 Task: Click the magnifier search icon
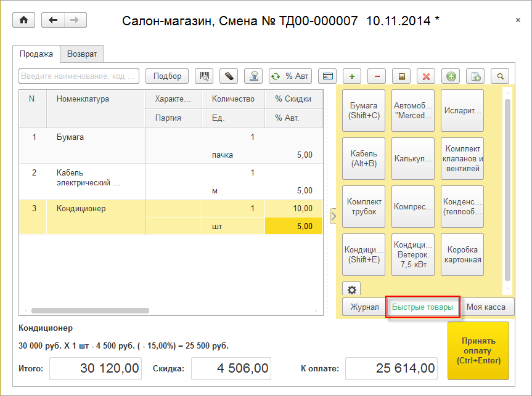[x=500, y=76]
